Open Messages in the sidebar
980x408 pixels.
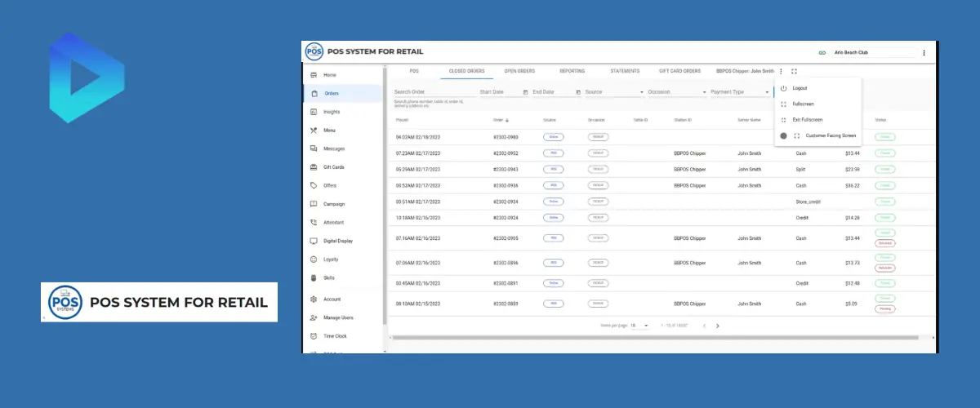click(341, 149)
